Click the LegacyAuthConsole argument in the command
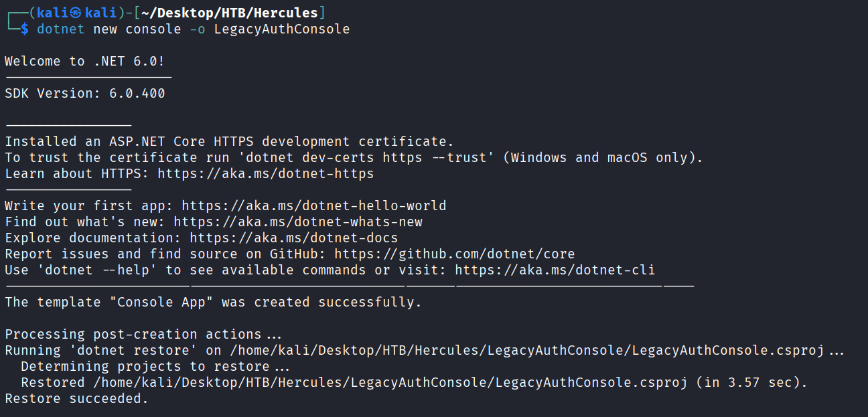 [281, 29]
